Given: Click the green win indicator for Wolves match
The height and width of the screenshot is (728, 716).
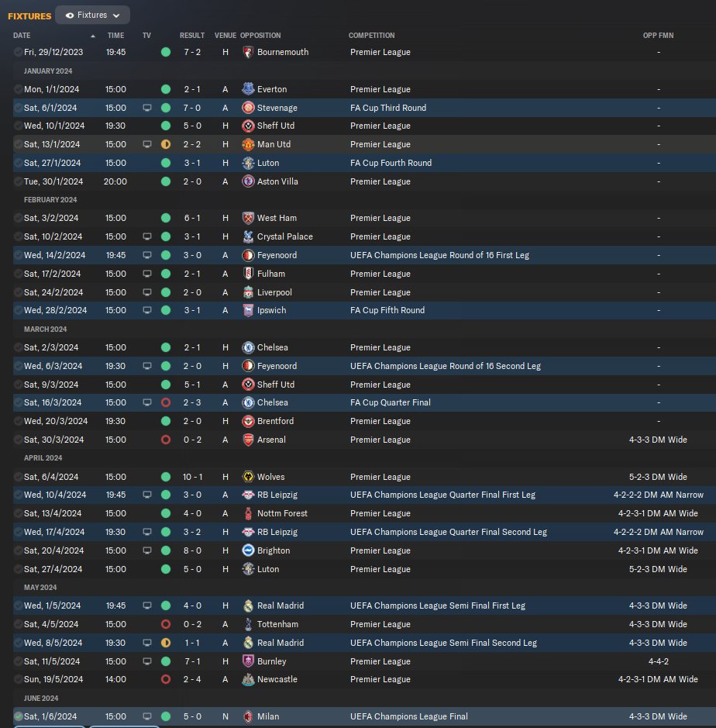Looking at the screenshot, I should (166, 477).
